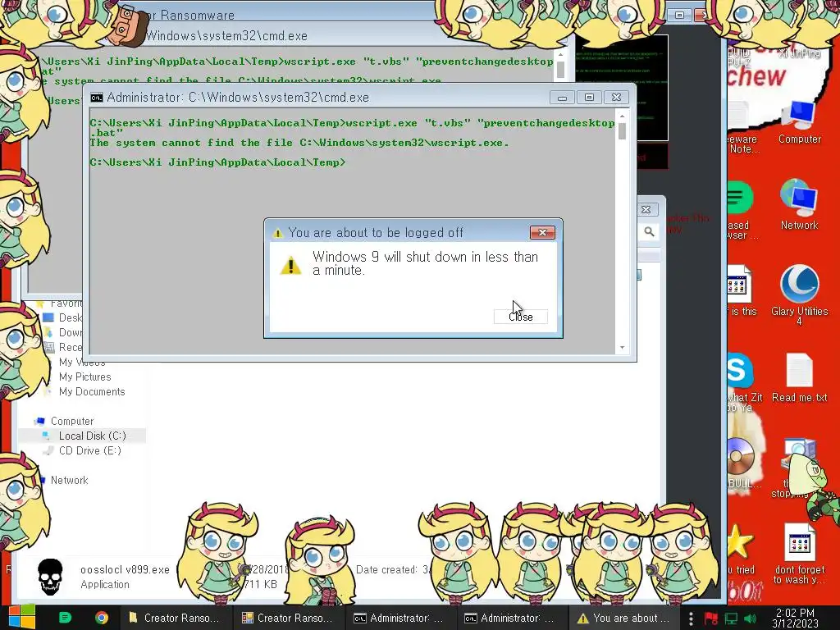Click the front cmd window title bar icon

[x=97, y=98]
